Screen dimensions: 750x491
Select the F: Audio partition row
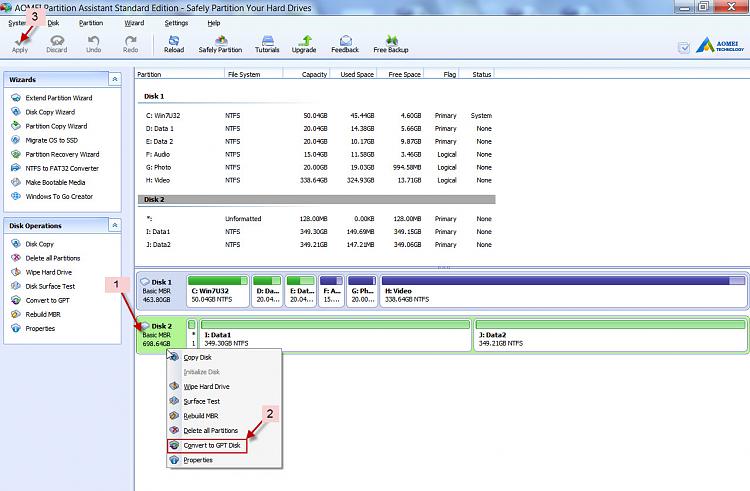pos(317,154)
